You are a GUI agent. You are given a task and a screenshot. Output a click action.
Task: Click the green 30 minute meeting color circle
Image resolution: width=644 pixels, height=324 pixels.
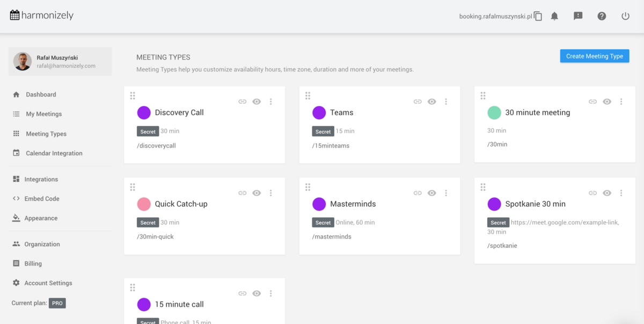[494, 113]
